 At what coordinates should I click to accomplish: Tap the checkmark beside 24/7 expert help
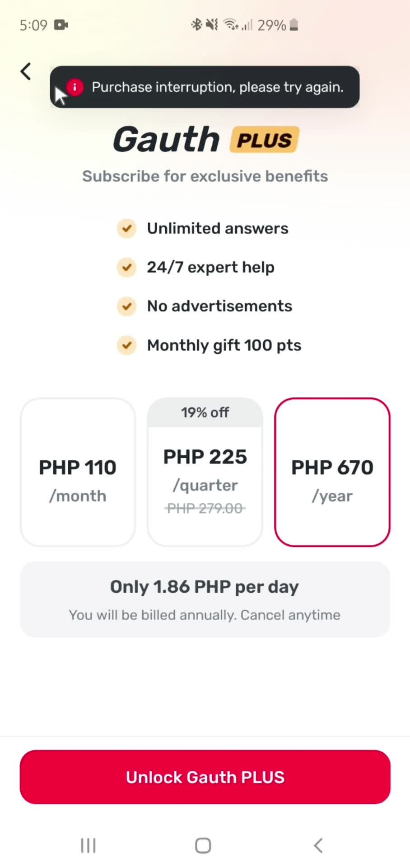coord(127,267)
